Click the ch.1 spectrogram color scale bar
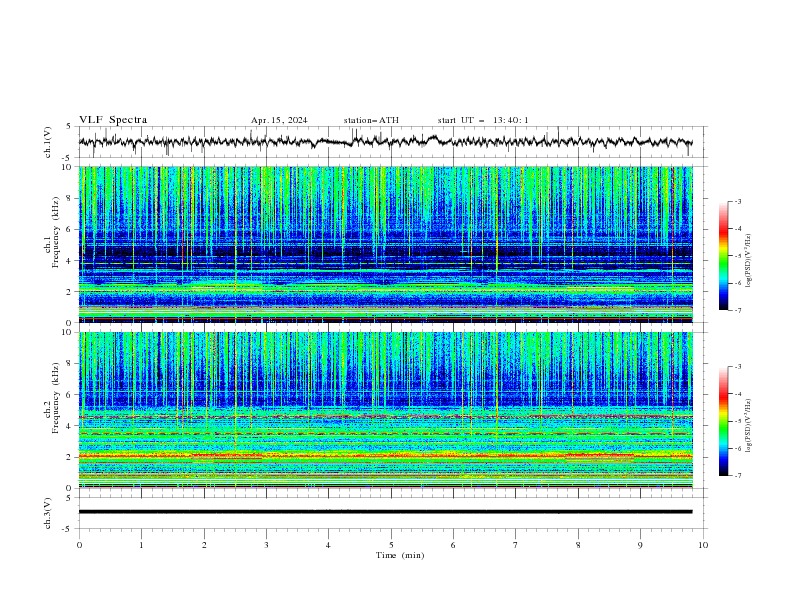 pyautogui.click(x=723, y=255)
